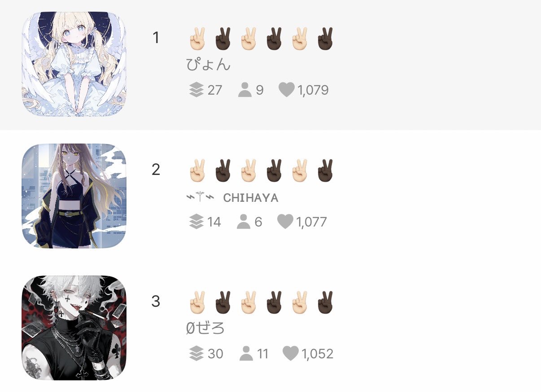
Task: Click the layers icon beside 30
Action: tap(196, 353)
